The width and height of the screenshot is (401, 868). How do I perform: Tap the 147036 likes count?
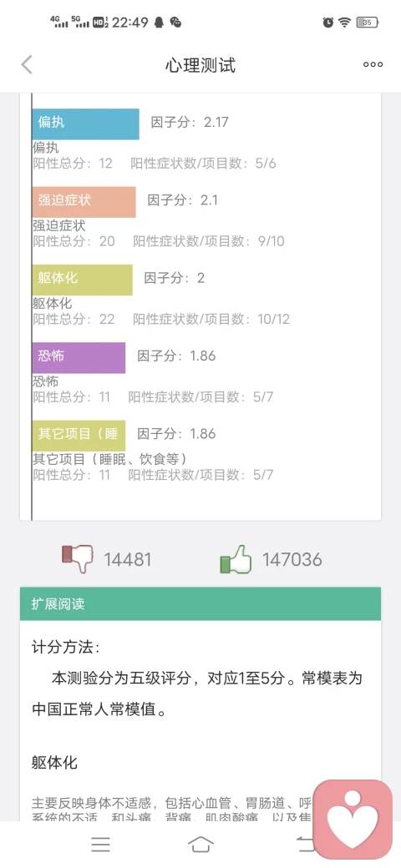point(292,560)
